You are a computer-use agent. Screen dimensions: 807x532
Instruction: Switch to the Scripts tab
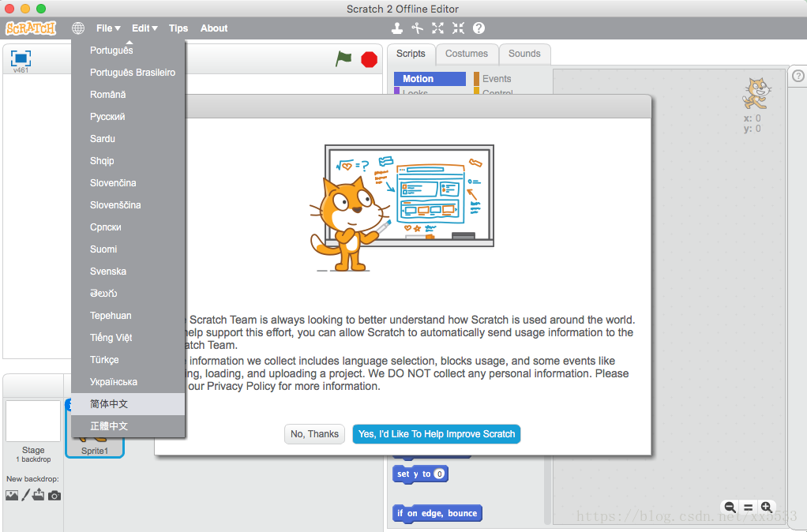pos(411,54)
